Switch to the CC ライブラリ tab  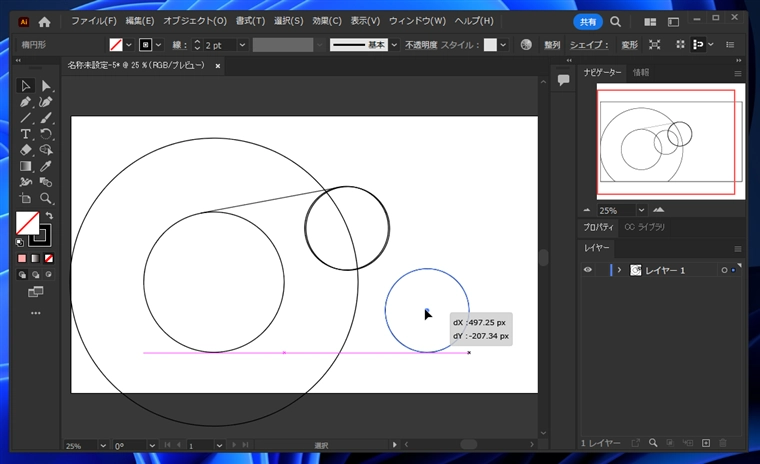point(644,227)
